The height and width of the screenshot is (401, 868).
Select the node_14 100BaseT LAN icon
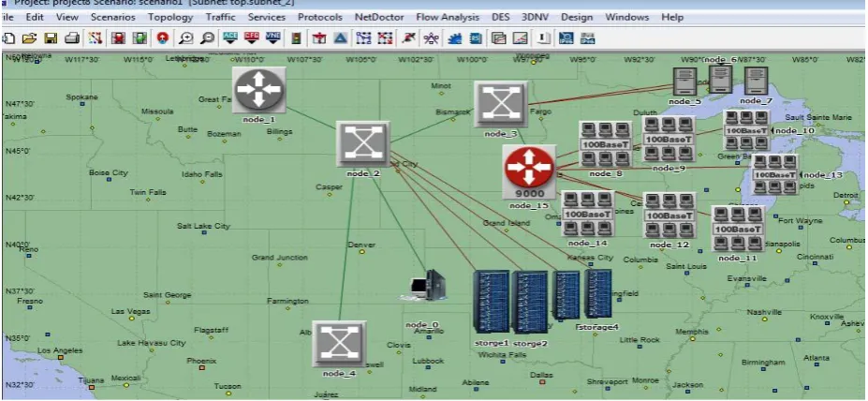pos(588,214)
